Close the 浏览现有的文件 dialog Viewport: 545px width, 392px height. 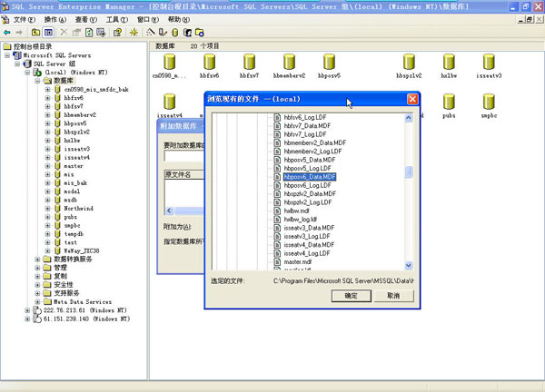[412, 99]
